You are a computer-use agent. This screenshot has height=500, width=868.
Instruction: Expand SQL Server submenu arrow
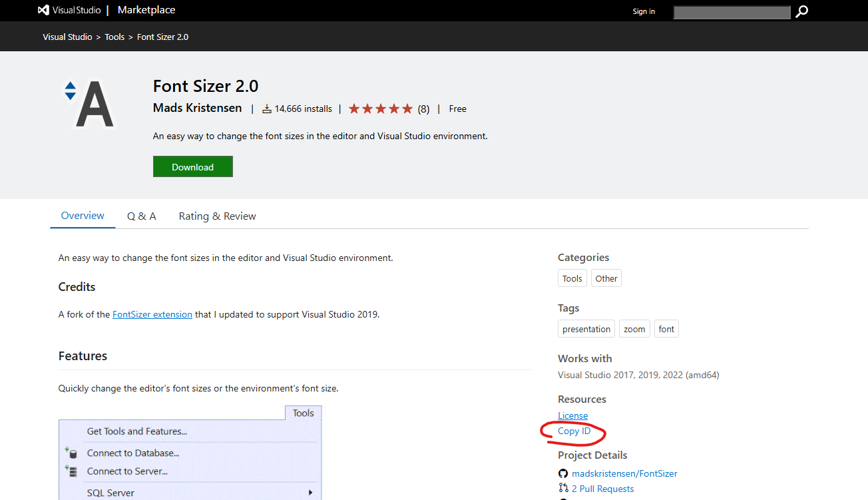tap(310, 493)
